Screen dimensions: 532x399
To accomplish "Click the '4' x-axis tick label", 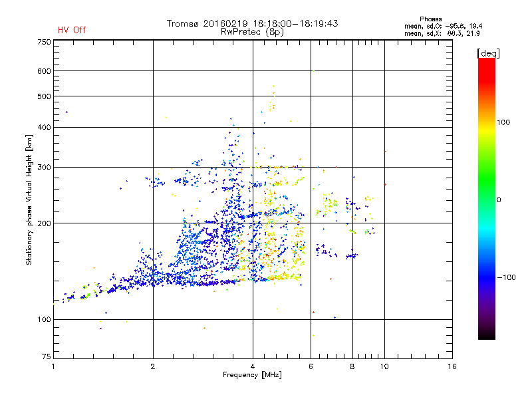I will click(x=253, y=366).
